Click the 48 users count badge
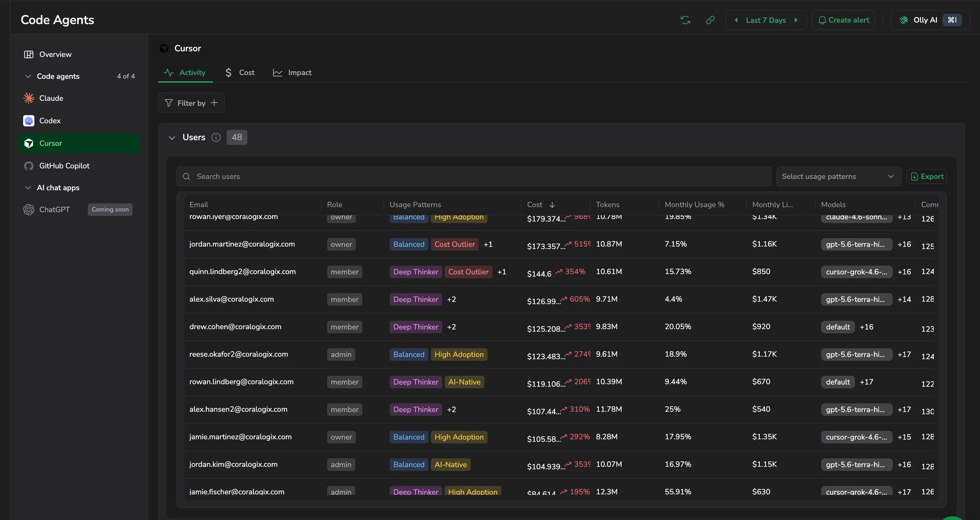 coord(237,137)
